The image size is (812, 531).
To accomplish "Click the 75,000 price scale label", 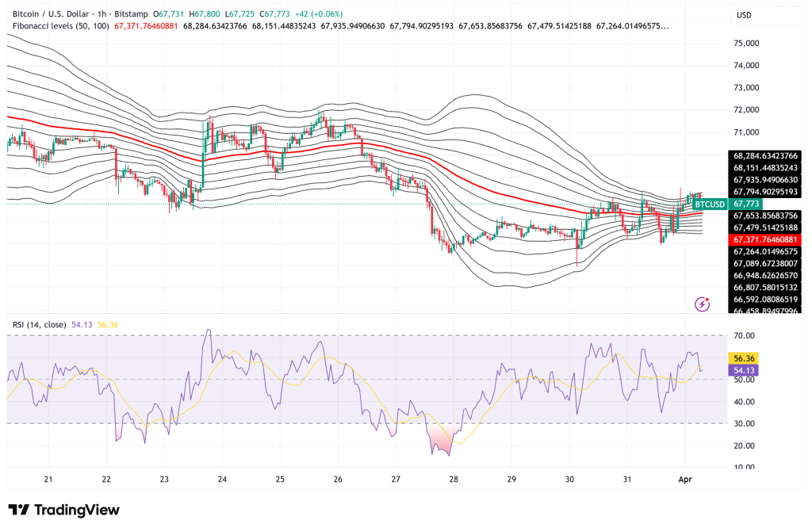I will click(x=746, y=44).
